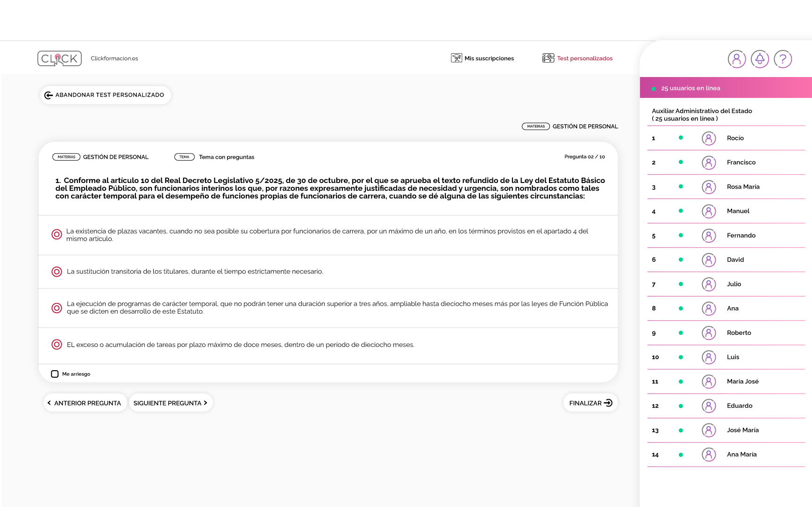The image size is (812, 507).
Task: Open the notifications bell icon
Action: click(760, 59)
